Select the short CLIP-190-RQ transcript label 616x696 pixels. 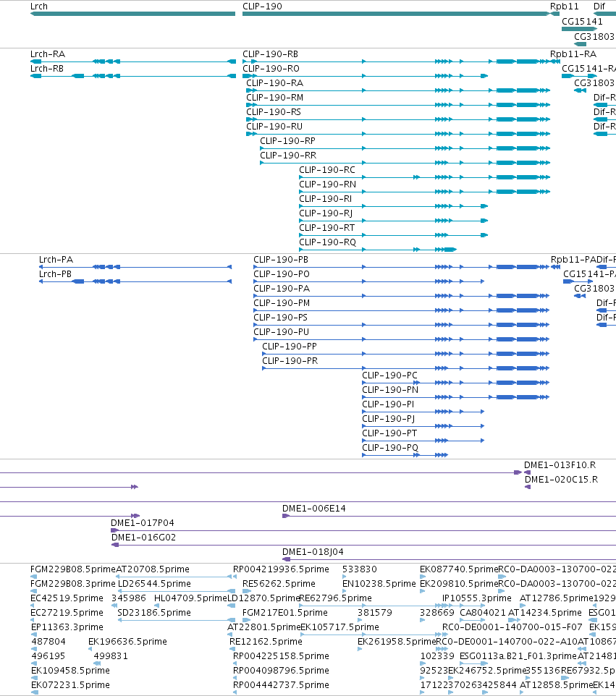click(328, 242)
